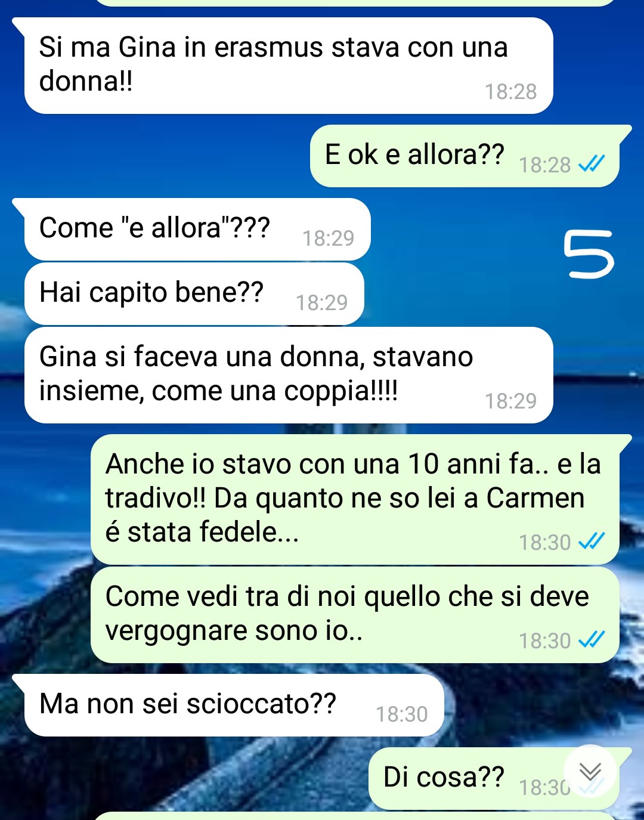This screenshot has width=644, height=820.
Task: Select message 'Anche io stavo con una 10 anni fa'
Action: (355, 499)
